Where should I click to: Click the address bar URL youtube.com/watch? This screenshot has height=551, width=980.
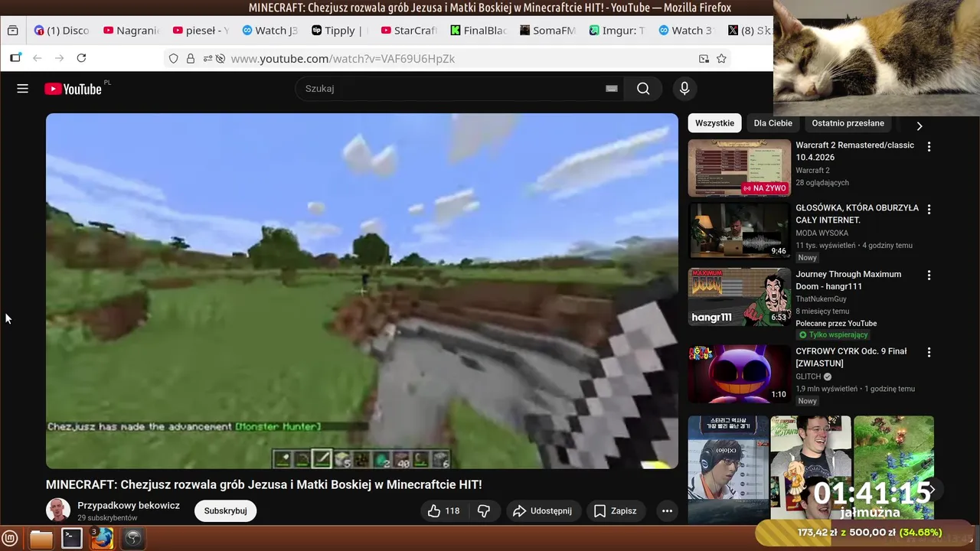click(343, 58)
